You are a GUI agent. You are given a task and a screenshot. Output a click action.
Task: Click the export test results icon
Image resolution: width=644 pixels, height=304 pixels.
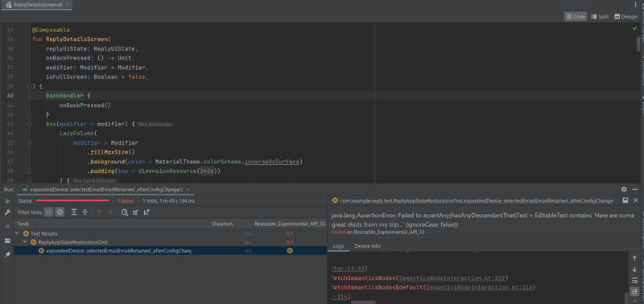[147, 212]
